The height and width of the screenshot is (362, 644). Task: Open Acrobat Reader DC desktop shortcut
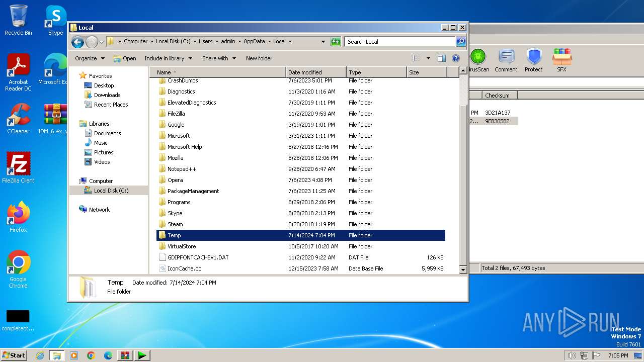point(18,72)
